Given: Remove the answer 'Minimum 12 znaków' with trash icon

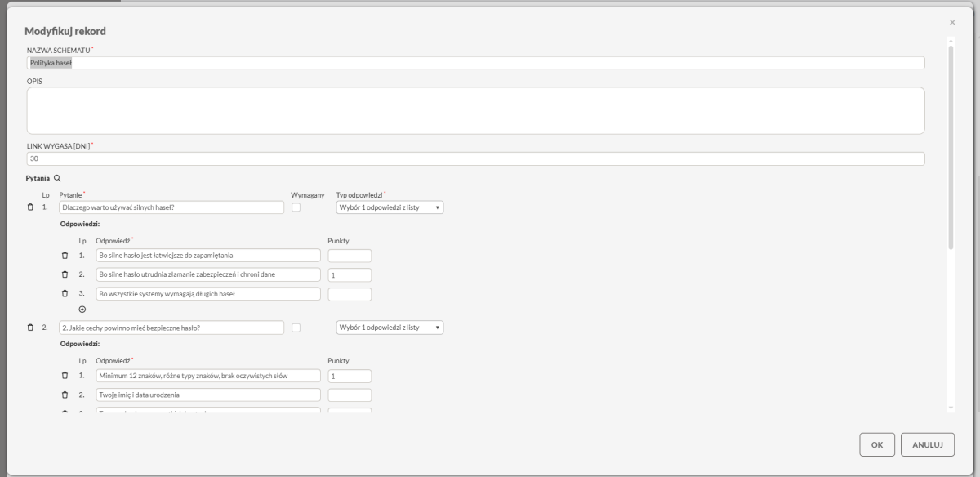Looking at the screenshot, I should pyautogui.click(x=65, y=376).
